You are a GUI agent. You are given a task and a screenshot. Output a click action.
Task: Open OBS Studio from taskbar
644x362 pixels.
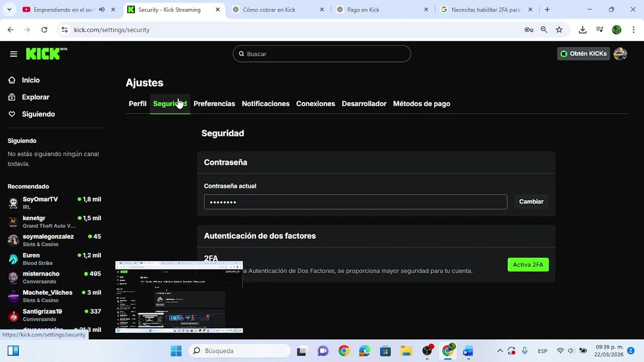click(427, 350)
